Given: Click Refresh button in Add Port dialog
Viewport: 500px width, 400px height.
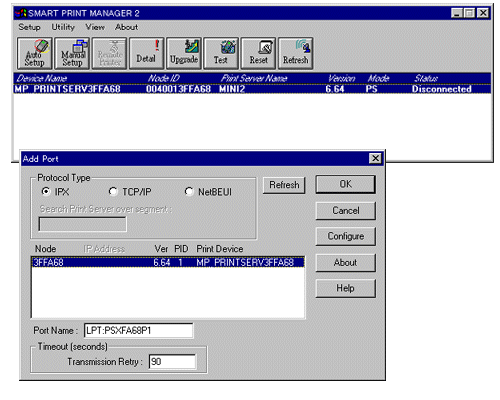Looking at the screenshot, I should [284, 185].
